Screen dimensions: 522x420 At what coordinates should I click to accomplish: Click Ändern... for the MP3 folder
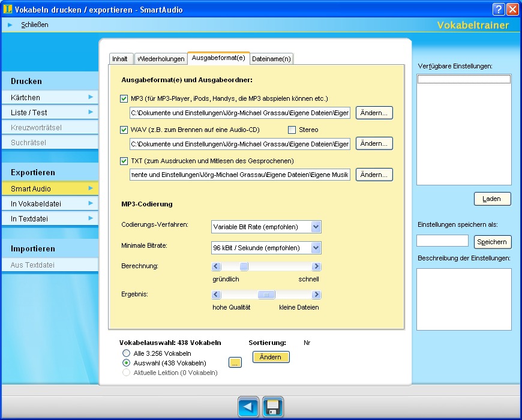(x=374, y=113)
